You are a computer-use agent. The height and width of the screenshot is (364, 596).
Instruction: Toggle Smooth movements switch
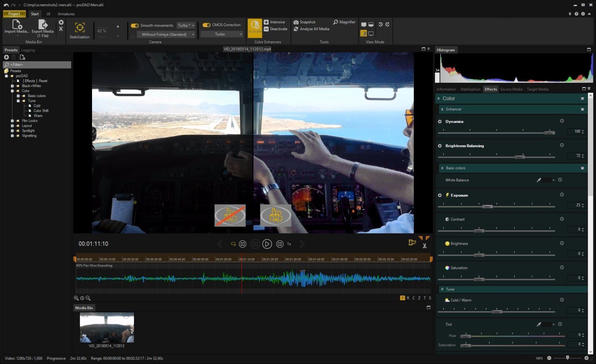134,26
